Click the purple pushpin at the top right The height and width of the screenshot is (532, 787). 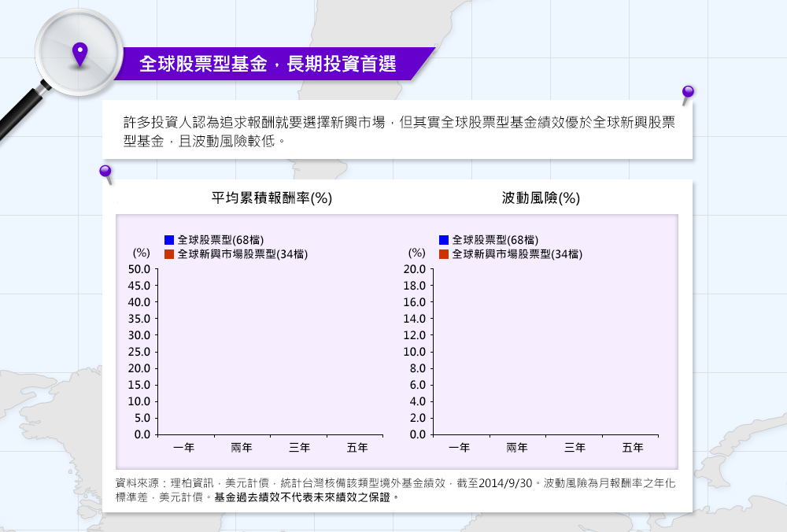688,94
